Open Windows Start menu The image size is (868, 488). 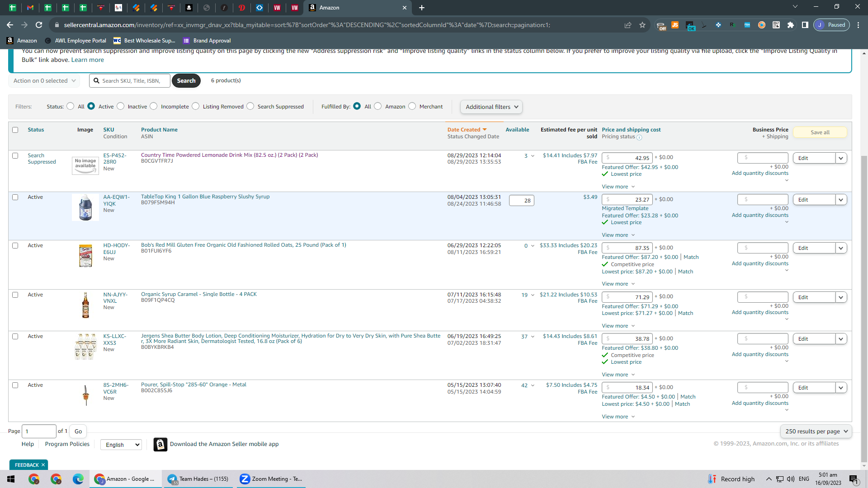click(11, 479)
